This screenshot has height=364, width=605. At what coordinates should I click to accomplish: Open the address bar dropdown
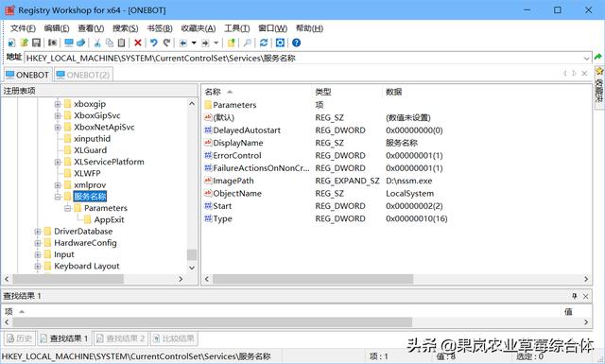[586, 59]
